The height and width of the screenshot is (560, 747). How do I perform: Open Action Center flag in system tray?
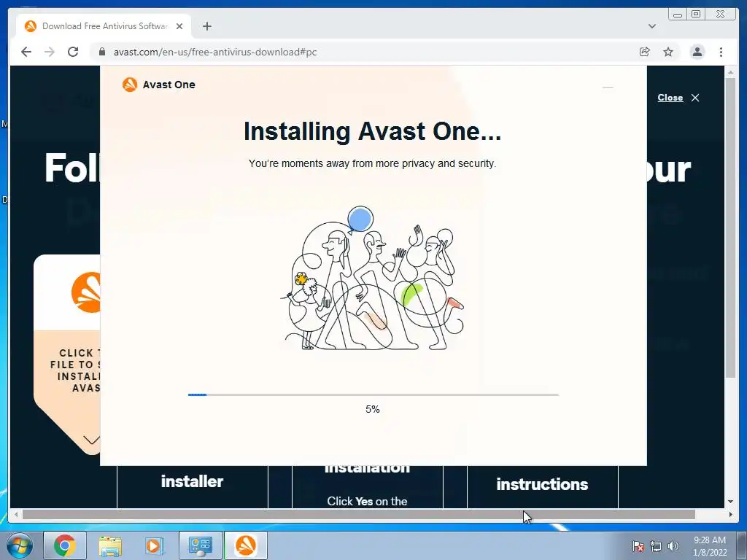point(638,546)
